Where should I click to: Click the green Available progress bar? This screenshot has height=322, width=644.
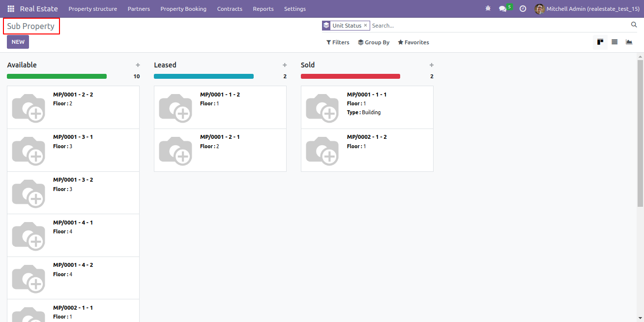57,76
